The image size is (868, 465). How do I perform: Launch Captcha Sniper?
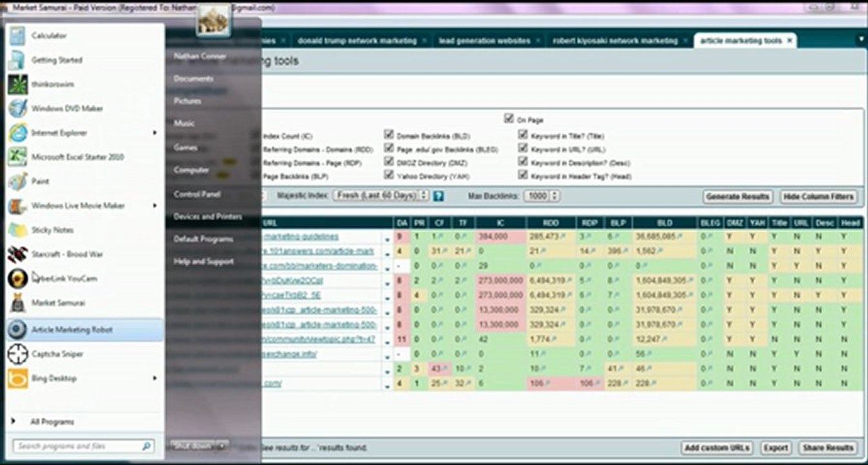[x=57, y=354]
